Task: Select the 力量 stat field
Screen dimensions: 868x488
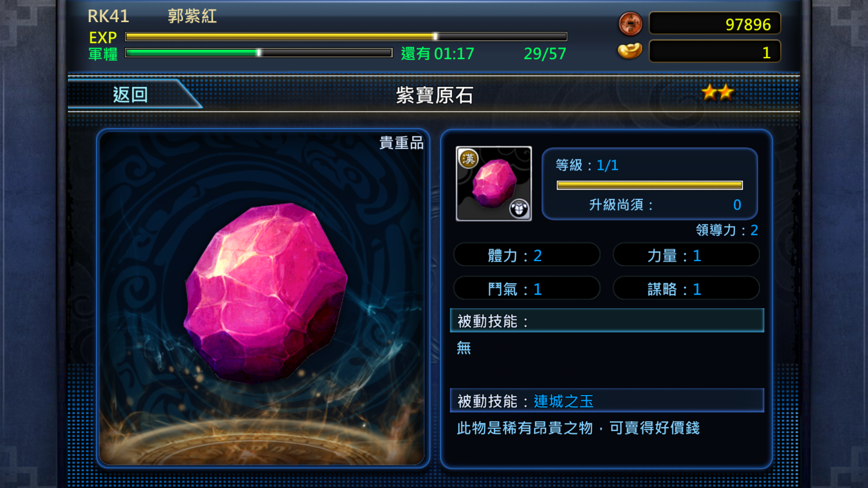Action: pos(686,255)
